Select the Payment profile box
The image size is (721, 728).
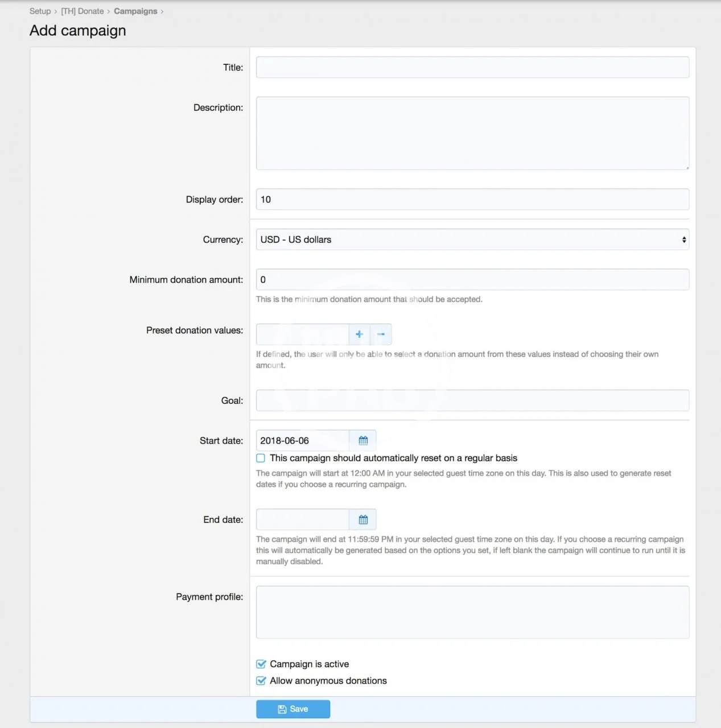click(x=472, y=612)
